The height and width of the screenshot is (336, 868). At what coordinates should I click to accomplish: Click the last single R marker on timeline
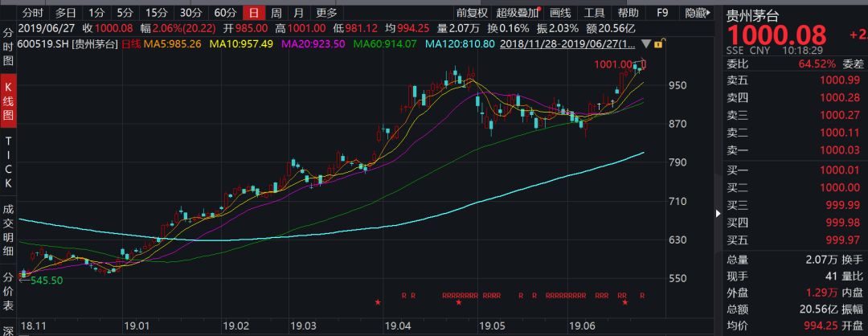tap(641, 296)
